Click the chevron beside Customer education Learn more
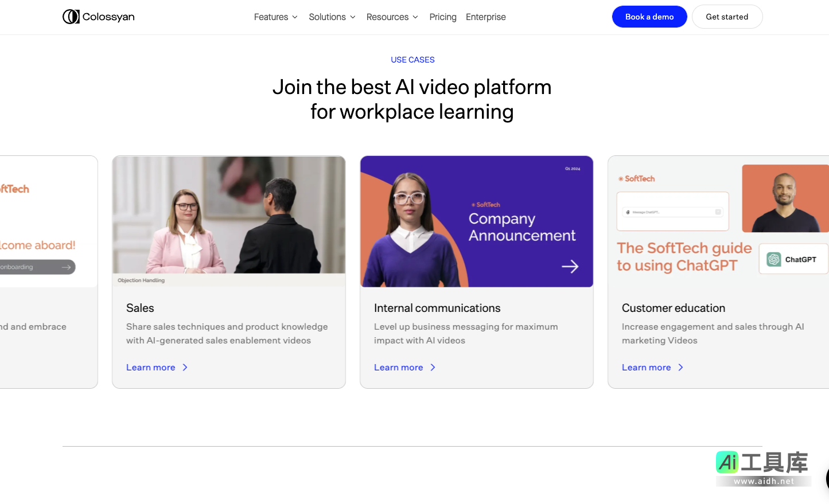829x504 pixels. click(680, 368)
